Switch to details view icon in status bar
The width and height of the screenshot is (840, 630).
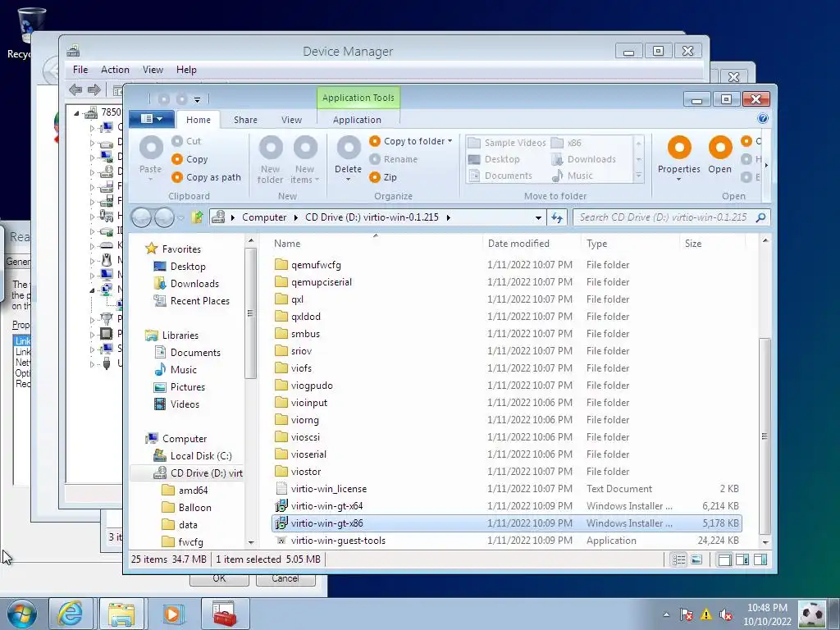click(x=678, y=559)
